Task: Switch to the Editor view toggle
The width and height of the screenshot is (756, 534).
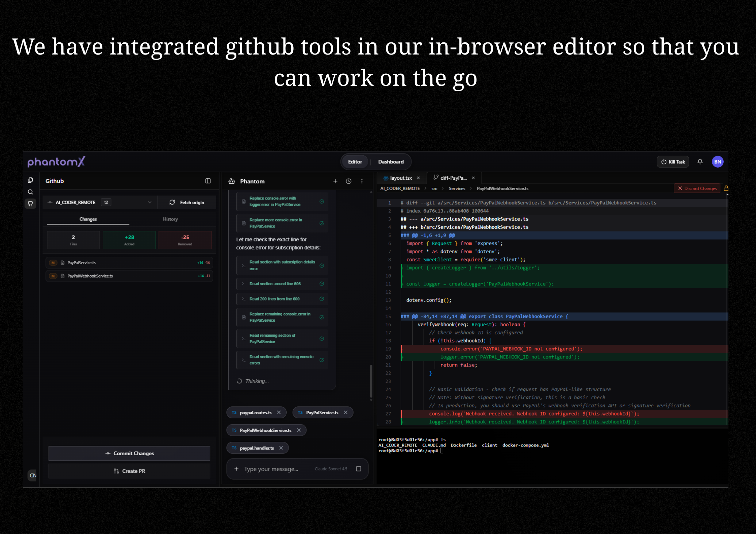Action: (x=355, y=162)
